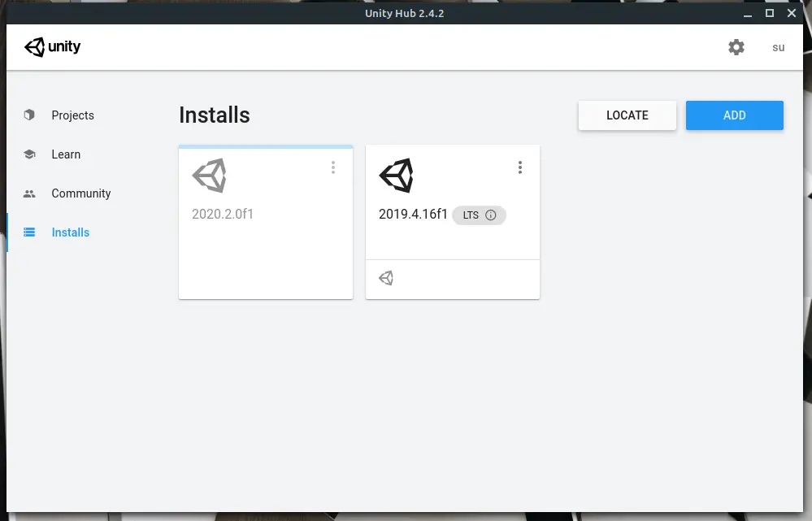812x521 pixels.
Task: Open three-dot menu for 2020.2.0f1
Action: coord(333,167)
